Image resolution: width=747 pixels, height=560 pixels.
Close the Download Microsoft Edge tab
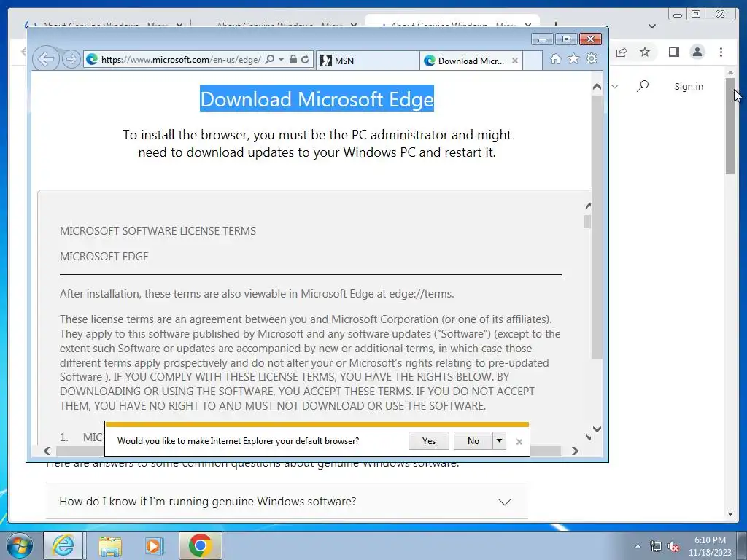[x=514, y=61]
